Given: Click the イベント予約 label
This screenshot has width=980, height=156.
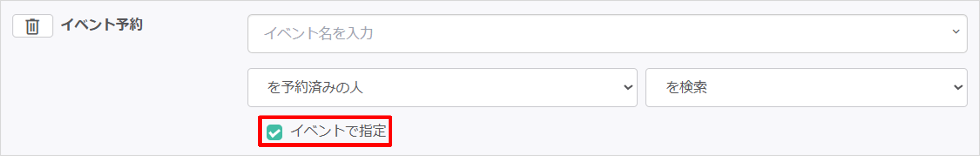Looking at the screenshot, I should (x=102, y=25).
